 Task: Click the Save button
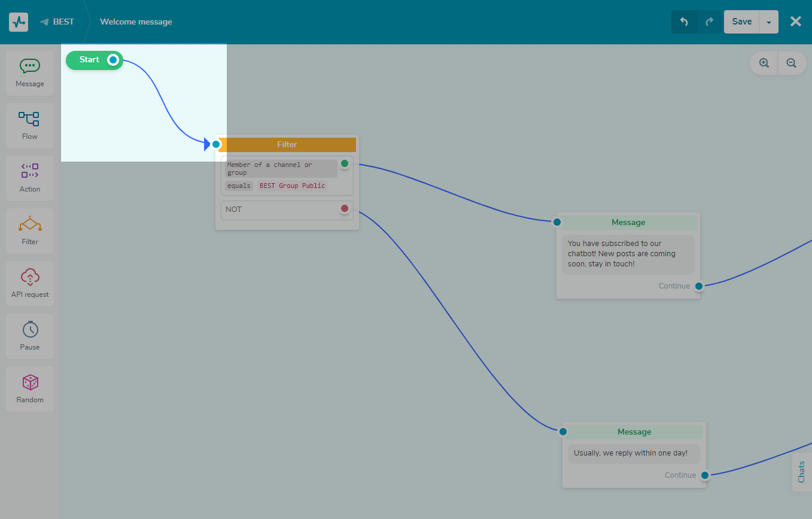coord(741,22)
